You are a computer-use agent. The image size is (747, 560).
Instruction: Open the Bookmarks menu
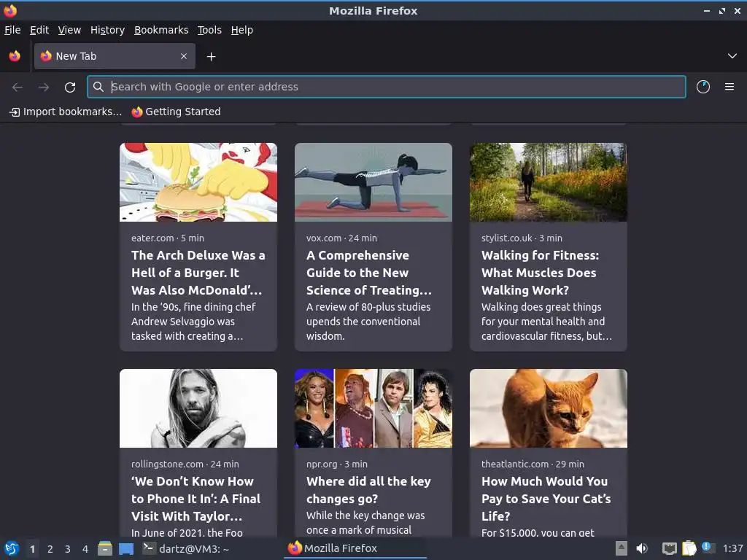161,30
